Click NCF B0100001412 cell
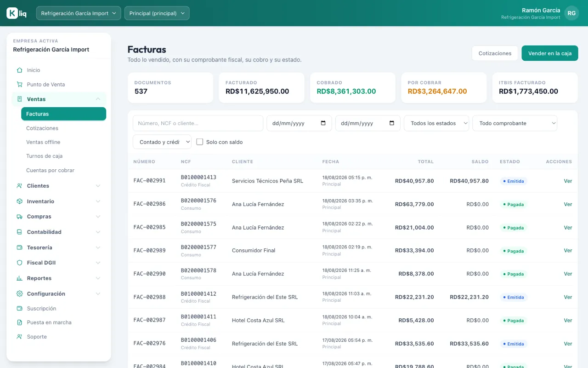This screenshot has height=368, width=588. (x=198, y=294)
